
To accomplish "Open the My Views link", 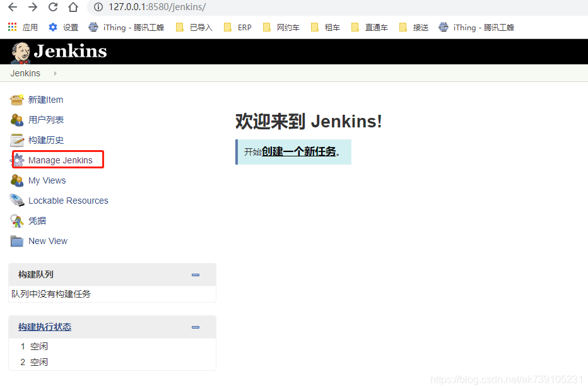I will (x=47, y=180).
